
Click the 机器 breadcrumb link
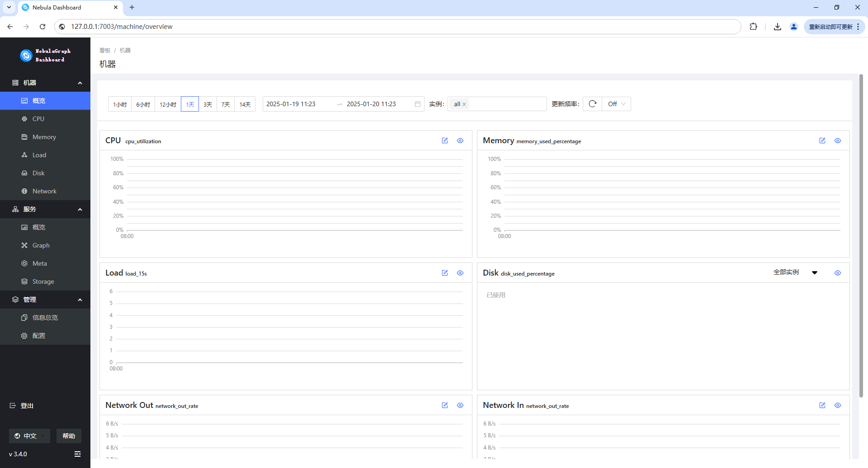coord(125,51)
